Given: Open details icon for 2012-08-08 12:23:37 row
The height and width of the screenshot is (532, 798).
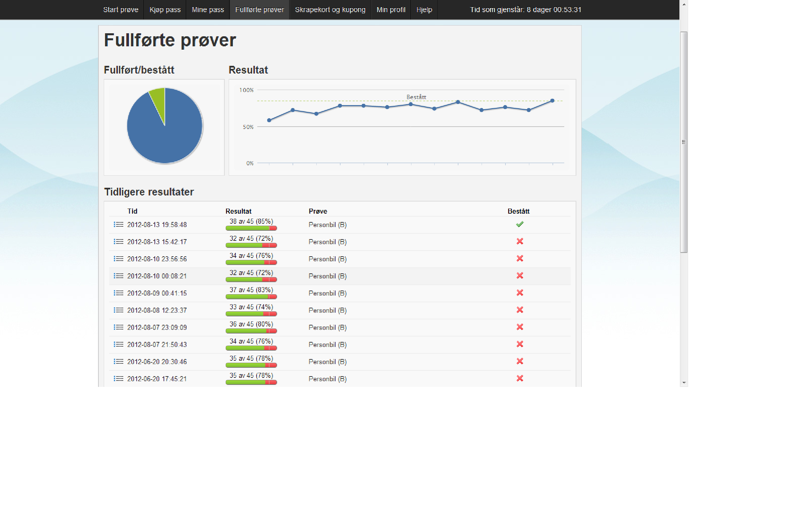Looking at the screenshot, I should click(119, 310).
